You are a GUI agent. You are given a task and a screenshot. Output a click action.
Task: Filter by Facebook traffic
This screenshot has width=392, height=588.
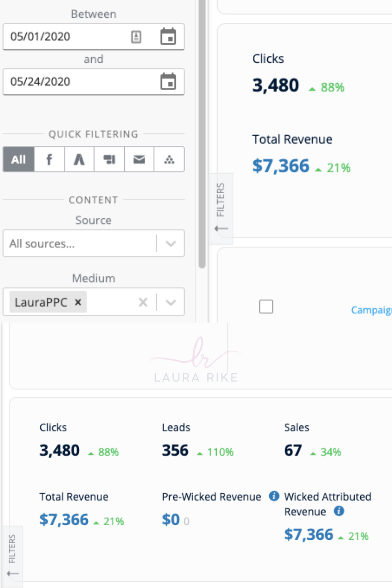(49, 160)
